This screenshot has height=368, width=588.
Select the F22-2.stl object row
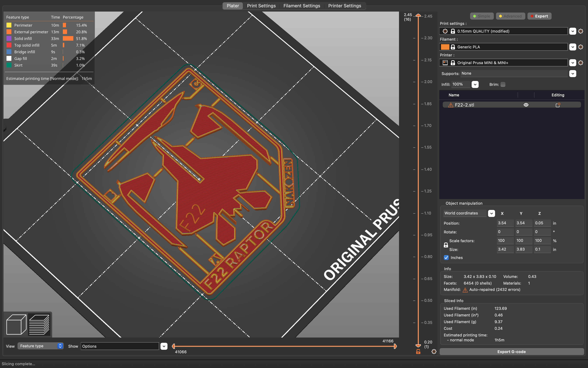[x=512, y=105]
